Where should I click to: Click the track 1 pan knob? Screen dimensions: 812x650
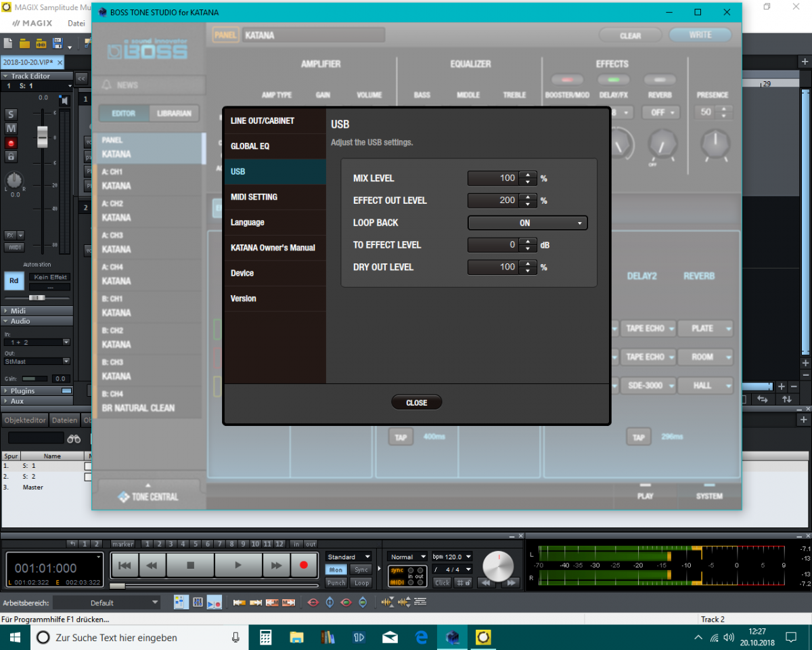(x=14, y=181)
